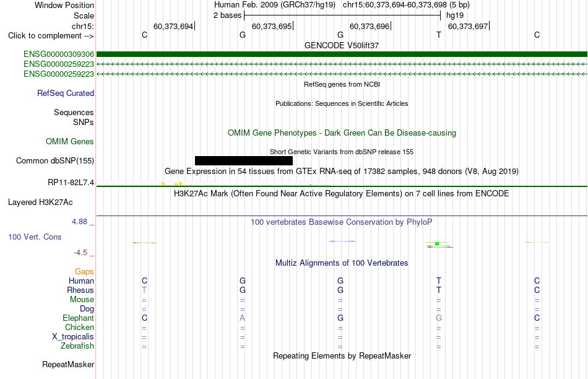Click the black dbSNP variant block
This screenshot has width=588, height=379.
tap(244, 160)
